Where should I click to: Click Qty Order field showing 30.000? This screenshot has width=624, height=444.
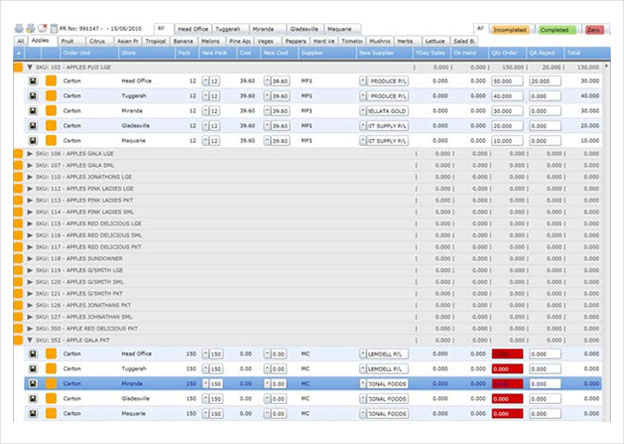tap(507, 111)
